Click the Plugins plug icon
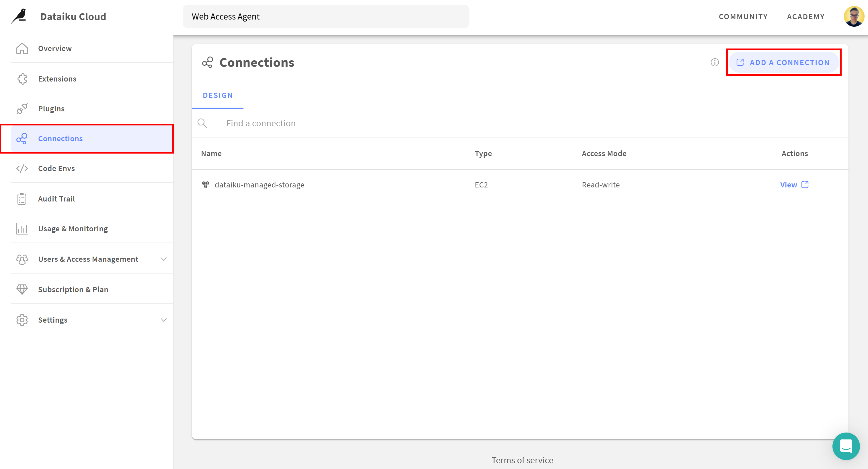 22,108
